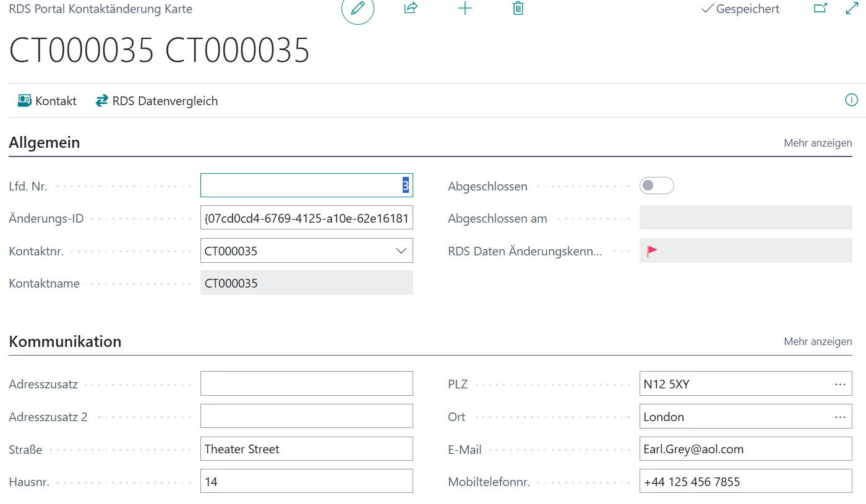Click Mehr anzeigen for Kommunikation
This screenshot has height=504, width=866.
tap(818, 341)
